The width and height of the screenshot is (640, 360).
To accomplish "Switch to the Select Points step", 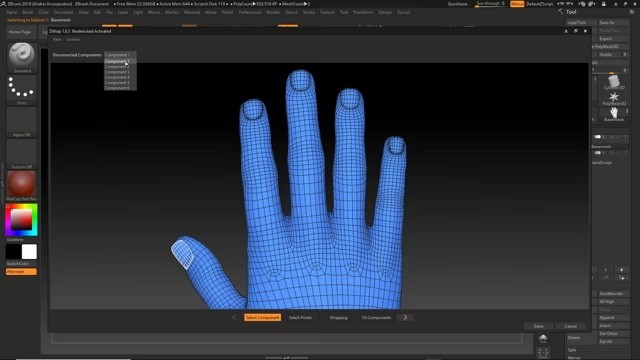I will click(300, 318).
